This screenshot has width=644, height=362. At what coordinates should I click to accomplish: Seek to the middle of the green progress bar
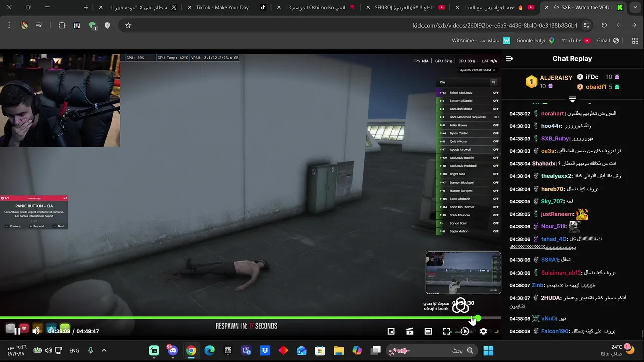tap(238, 318)
